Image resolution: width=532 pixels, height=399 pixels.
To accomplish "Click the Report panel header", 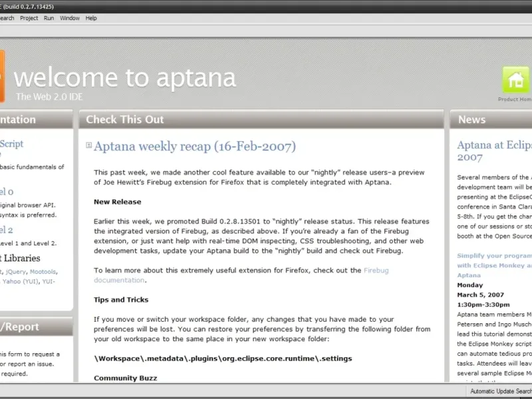I will pyautogui.click(x=37, y=327).
